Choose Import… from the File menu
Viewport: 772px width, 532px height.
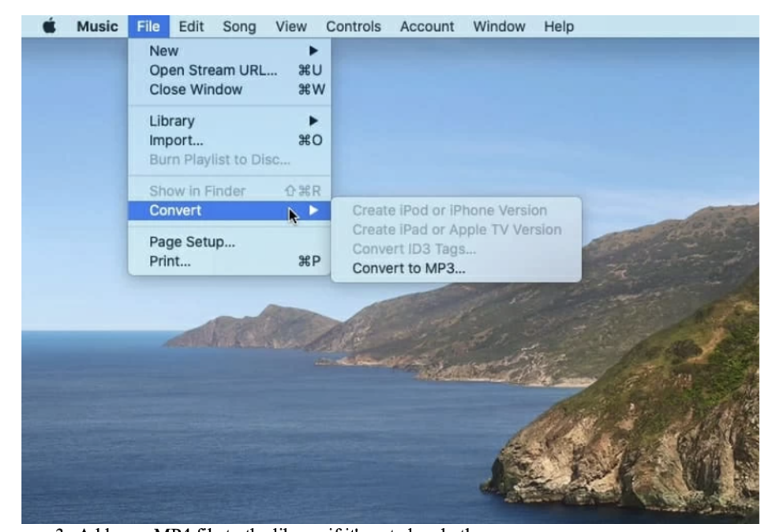click(171, 140)
